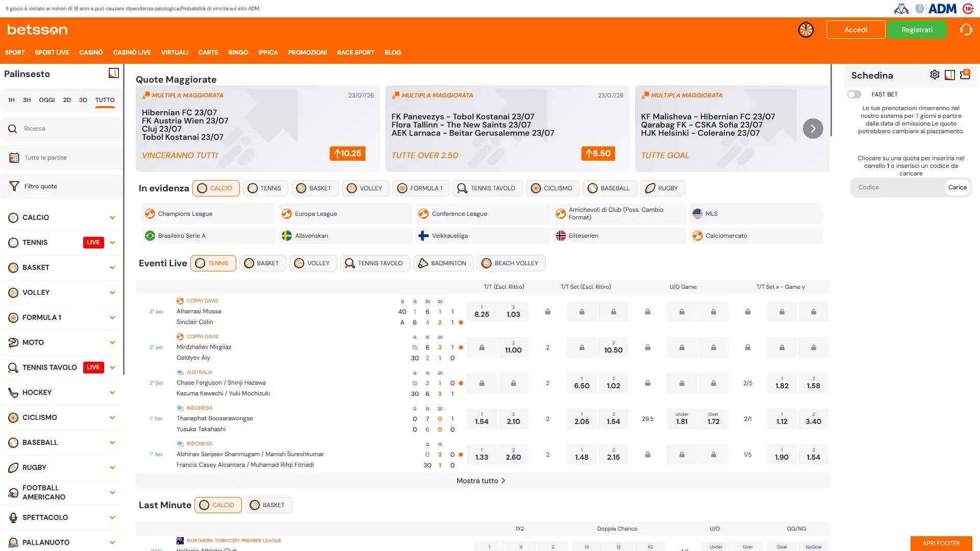The height and width of the screenshot is (551, 980).
Task: Click the Football Americano helmet icon
Action: click(x=13, y=493)
